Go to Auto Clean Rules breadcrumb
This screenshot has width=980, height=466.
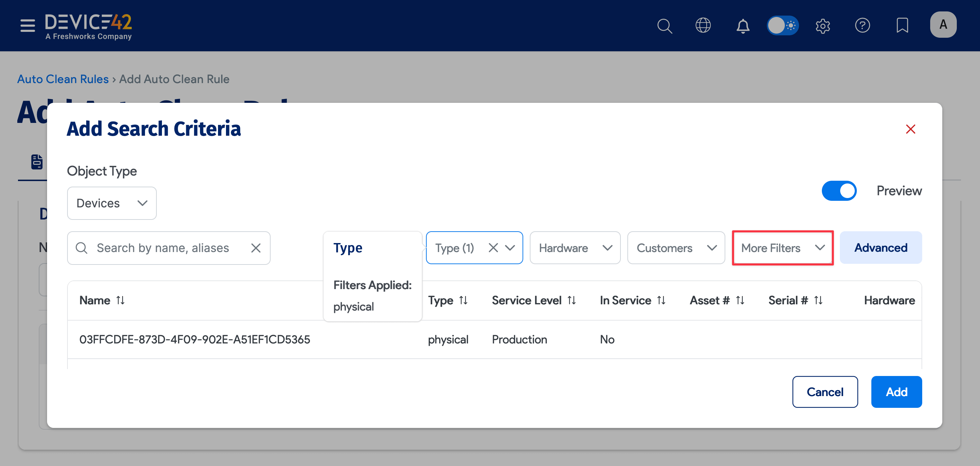[x=63, y=79]
